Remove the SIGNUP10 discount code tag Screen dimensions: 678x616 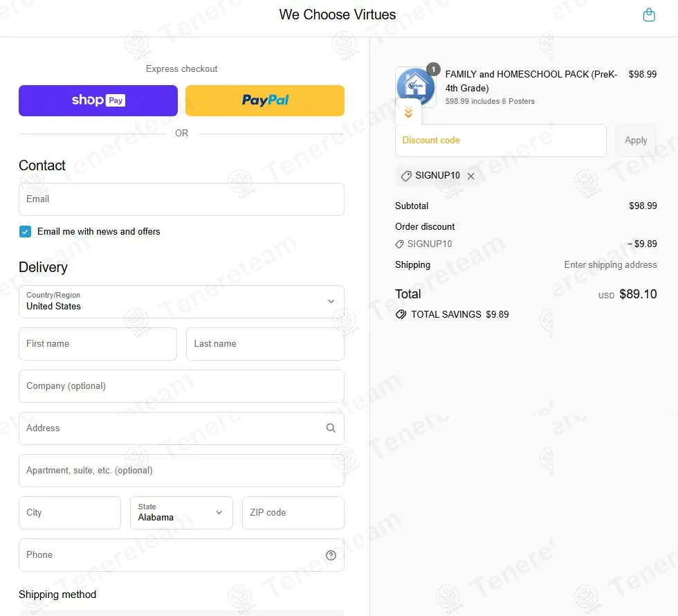(471, 176)
